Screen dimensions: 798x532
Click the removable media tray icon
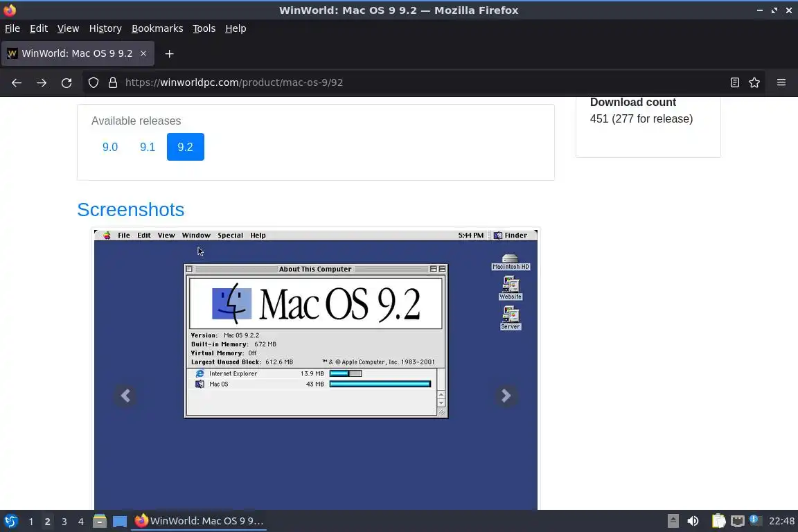tap(673, 521)
